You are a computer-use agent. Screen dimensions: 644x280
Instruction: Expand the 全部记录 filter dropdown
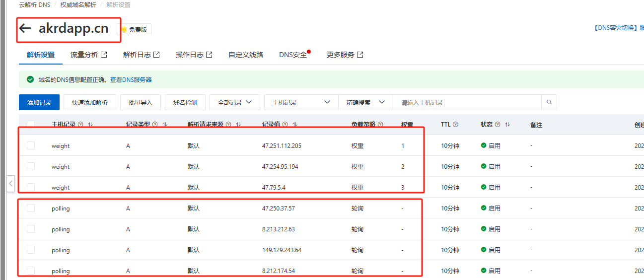click(x=235, y=102)
